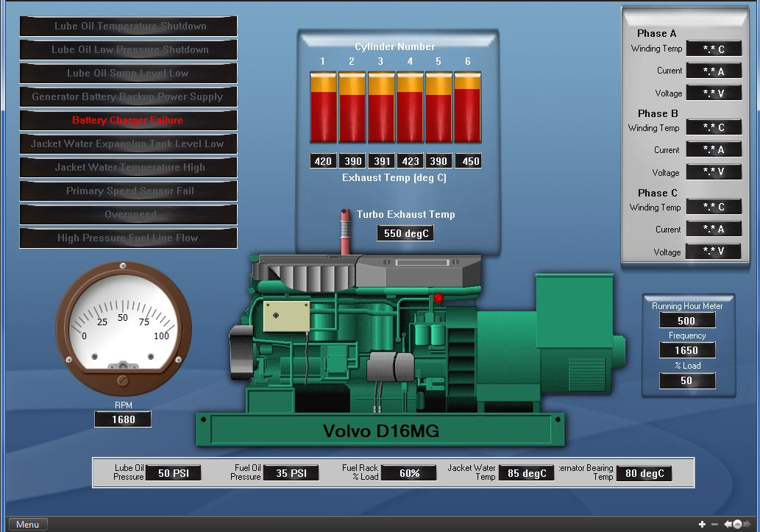This screenshot has width=760, height=532.
Task: Click the Exhaust Temp (deg C) label
Action: coord(394,177)
